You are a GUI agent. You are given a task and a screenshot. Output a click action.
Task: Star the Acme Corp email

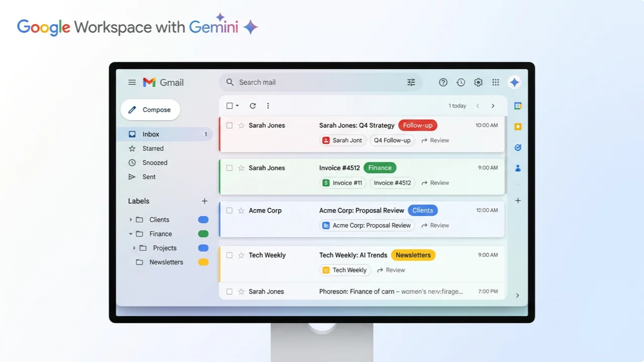click(241, 211)
